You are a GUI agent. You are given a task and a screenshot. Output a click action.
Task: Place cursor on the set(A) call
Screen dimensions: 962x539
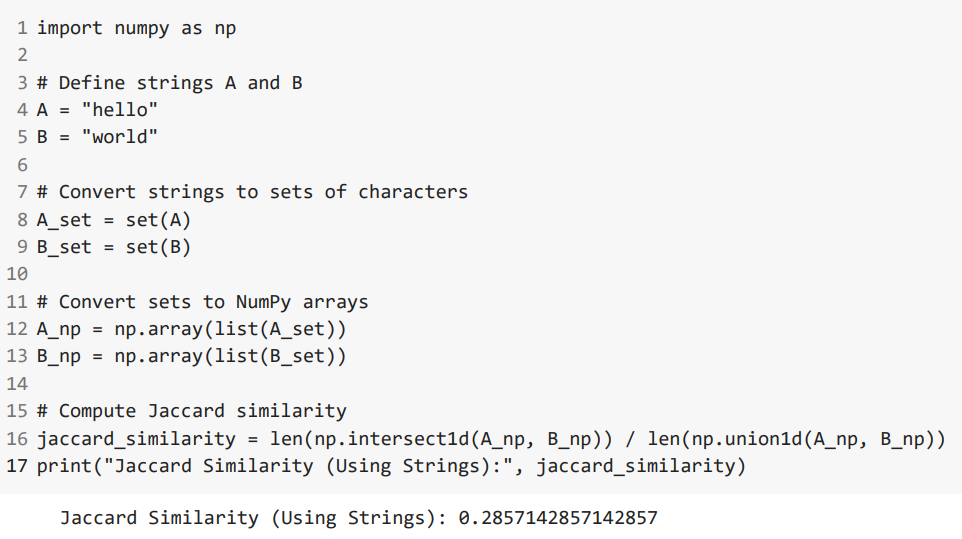click(x=158, y=219)
